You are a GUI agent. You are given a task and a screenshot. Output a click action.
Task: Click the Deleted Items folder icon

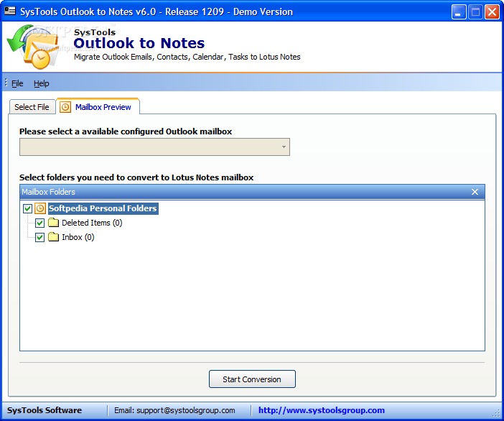click(x=53, y=223)
